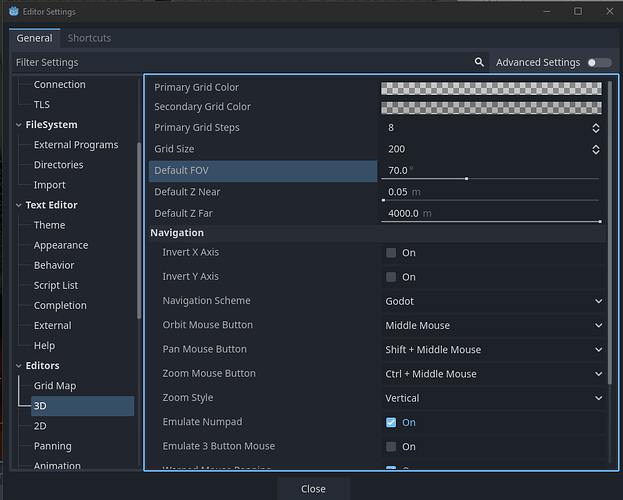Click the Primary Grid Steps stepper arrows
The width and height of the screenshot is (623, 500).
click(x=596, y=128)
